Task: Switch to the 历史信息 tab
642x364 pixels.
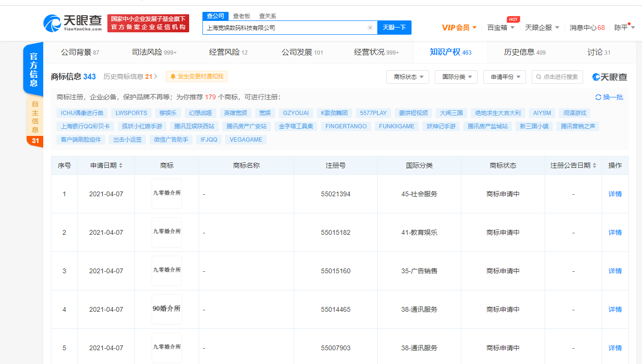Action: pos(525,52)
